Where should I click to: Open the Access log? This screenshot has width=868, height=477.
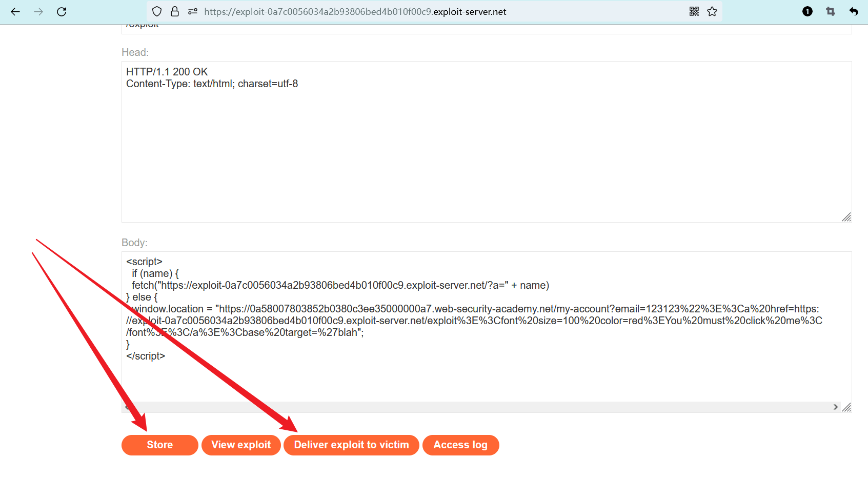pyautogui.click(x=460, y=445)
